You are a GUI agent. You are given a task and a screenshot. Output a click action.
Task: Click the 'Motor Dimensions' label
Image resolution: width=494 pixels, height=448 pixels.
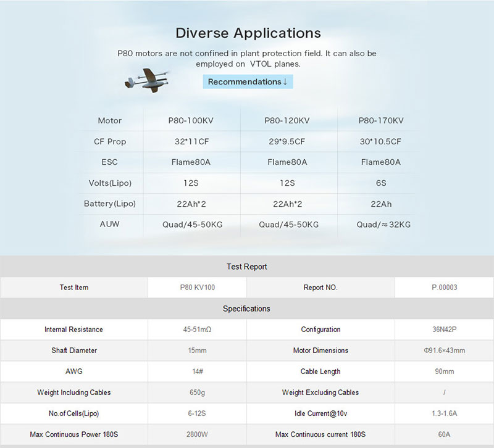320,351
